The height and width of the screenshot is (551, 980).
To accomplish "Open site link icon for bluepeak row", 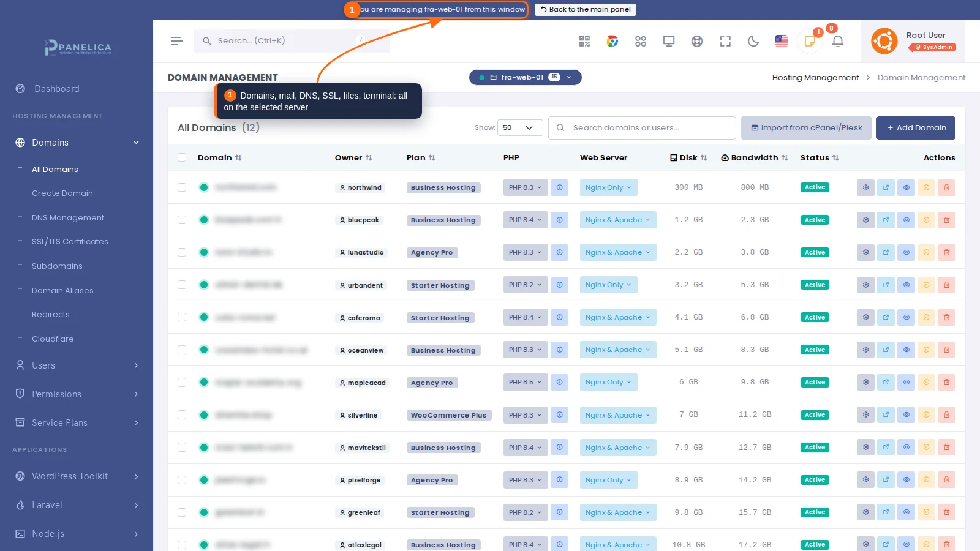I will coord(886,220).
